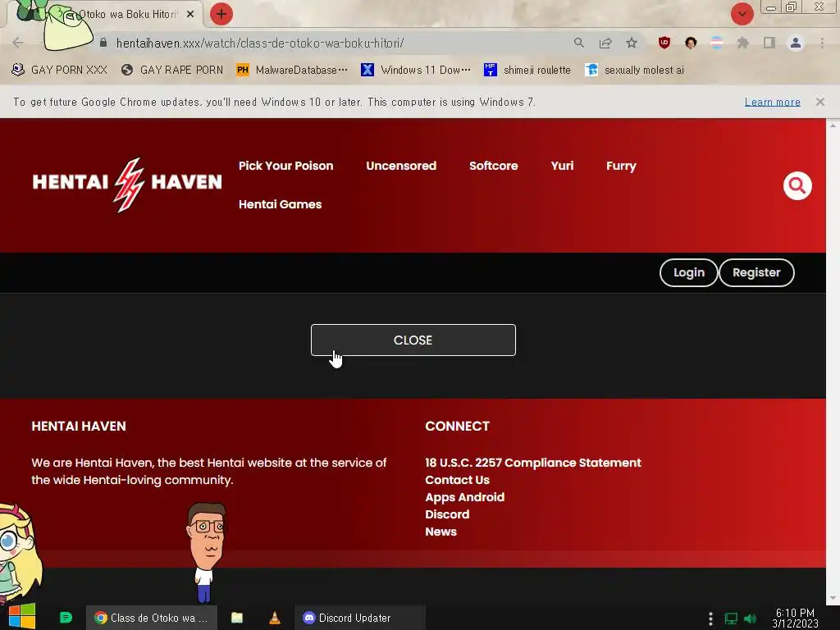840x630 pixels.
Task: Open the uBlock Origin shield extension
Action: click(x=664, y=43)
